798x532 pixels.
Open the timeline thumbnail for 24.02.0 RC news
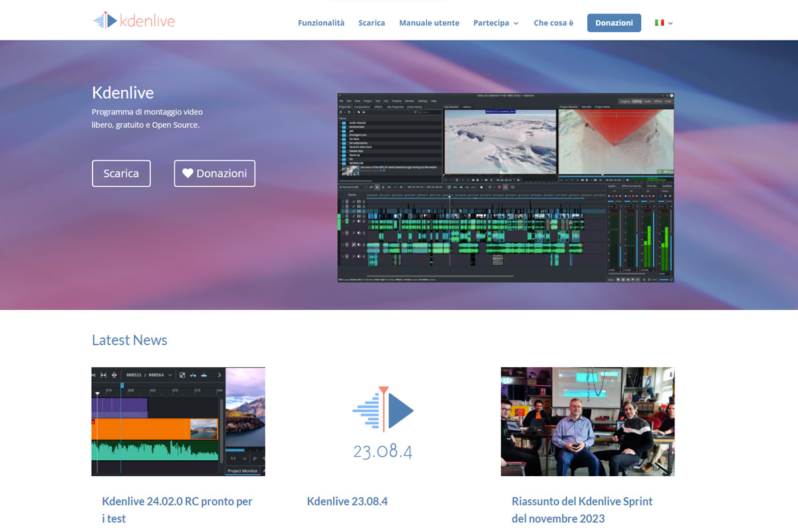[178, 422]
